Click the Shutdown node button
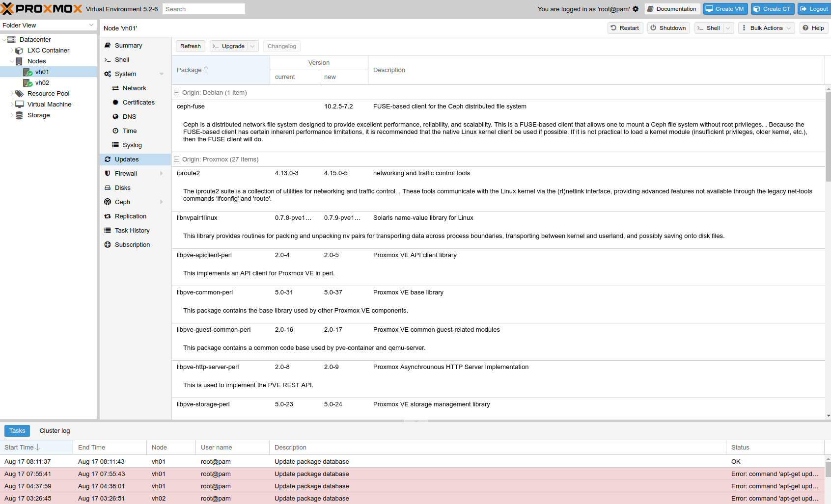Viewport: 831px width, 504px height. pyautogui.click(x=668, y=28)
